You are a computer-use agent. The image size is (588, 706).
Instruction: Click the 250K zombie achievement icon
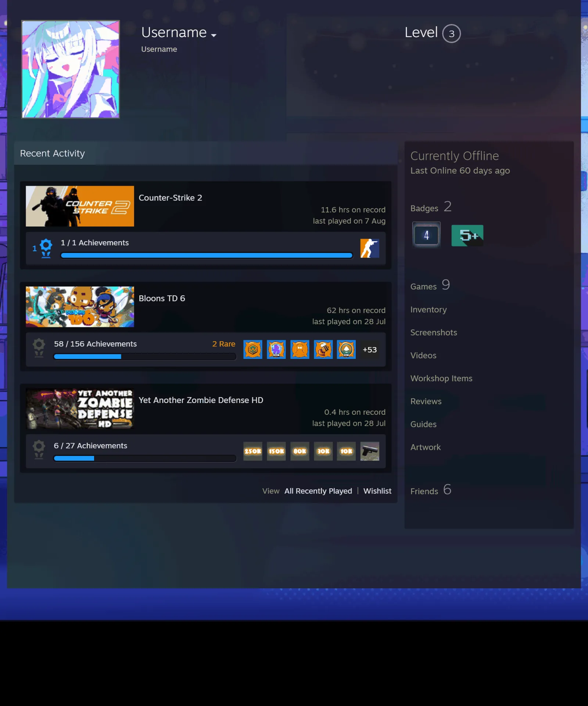[x=253, y=451]
